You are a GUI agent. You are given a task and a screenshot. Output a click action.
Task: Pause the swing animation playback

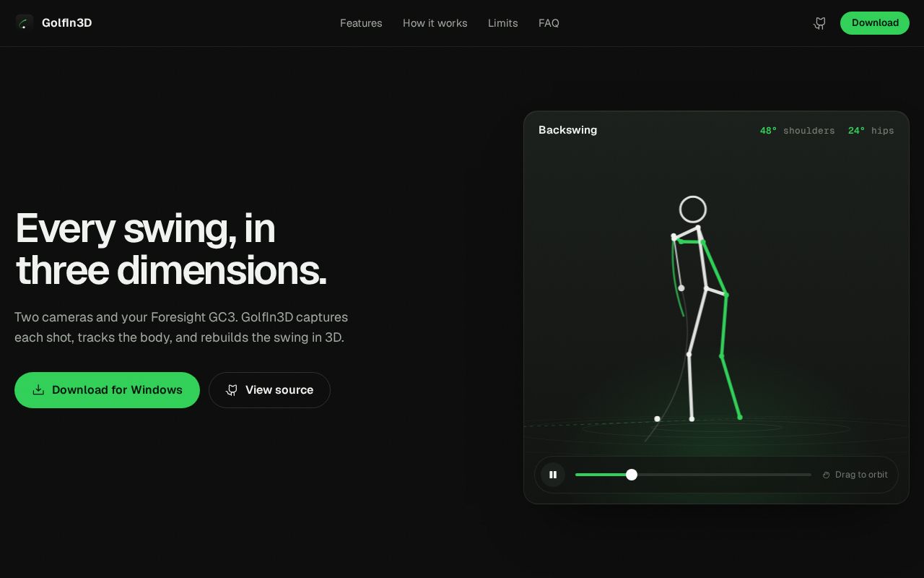553,475
